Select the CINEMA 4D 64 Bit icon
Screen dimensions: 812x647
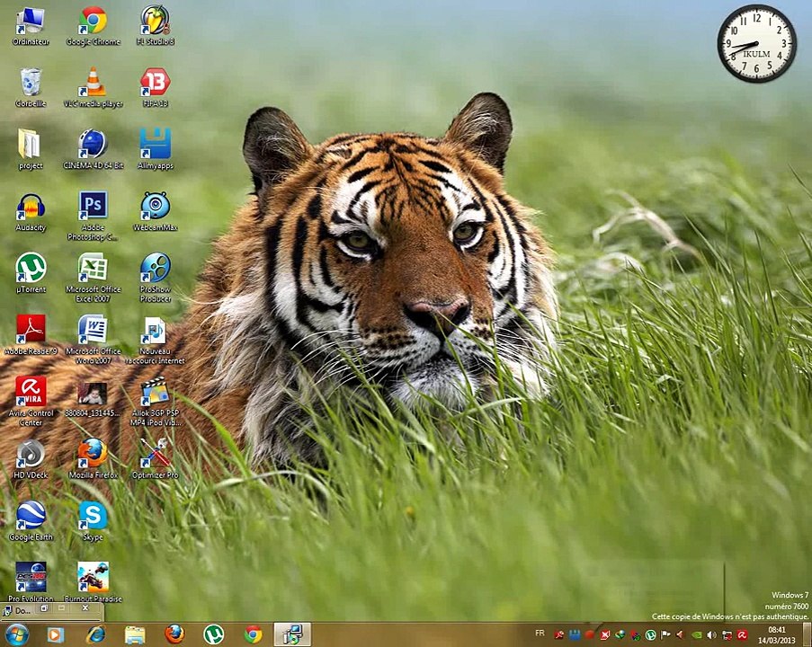pos(93,145)
